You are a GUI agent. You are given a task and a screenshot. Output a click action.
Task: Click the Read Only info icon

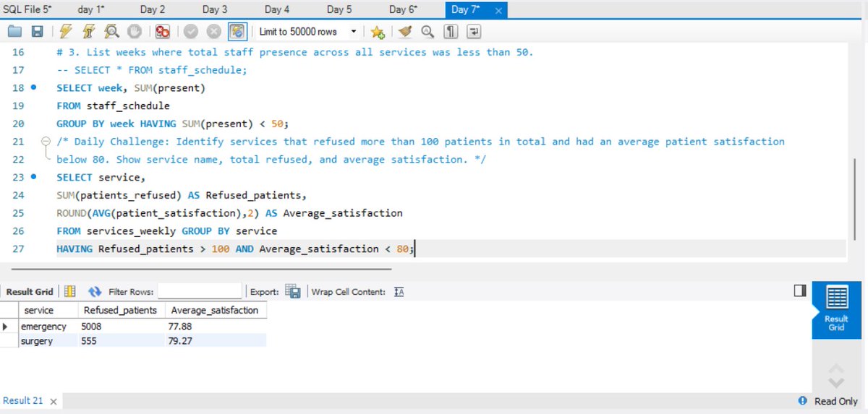pyautogui.click(x=802, y=401)
